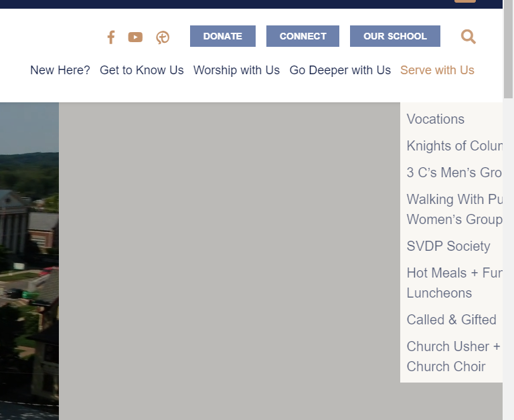Open the search magnifier icon
Image resolution: width=514 pixels, height=420 pixels.
point(468,37)
